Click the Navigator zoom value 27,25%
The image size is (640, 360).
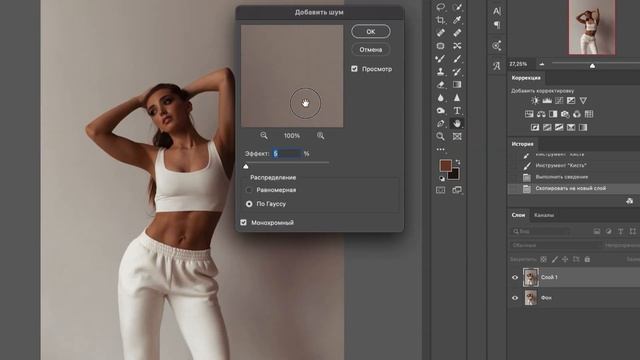point(518,64)
